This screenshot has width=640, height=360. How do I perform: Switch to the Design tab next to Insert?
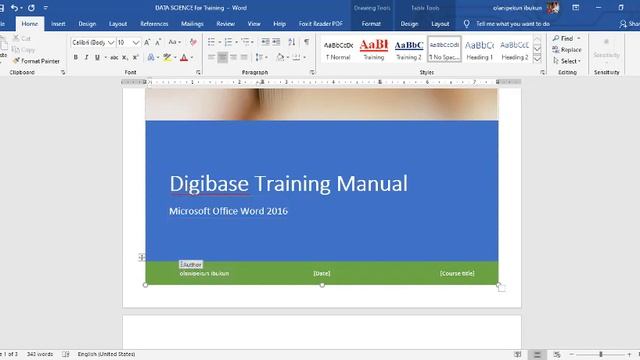pos(87,24)
